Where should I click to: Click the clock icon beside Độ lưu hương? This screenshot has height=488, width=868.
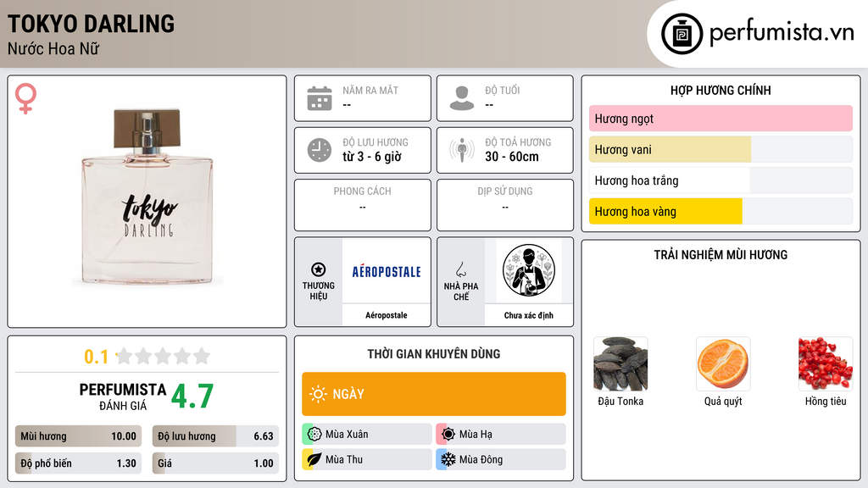pyautogui.click(x=320, y=150)
